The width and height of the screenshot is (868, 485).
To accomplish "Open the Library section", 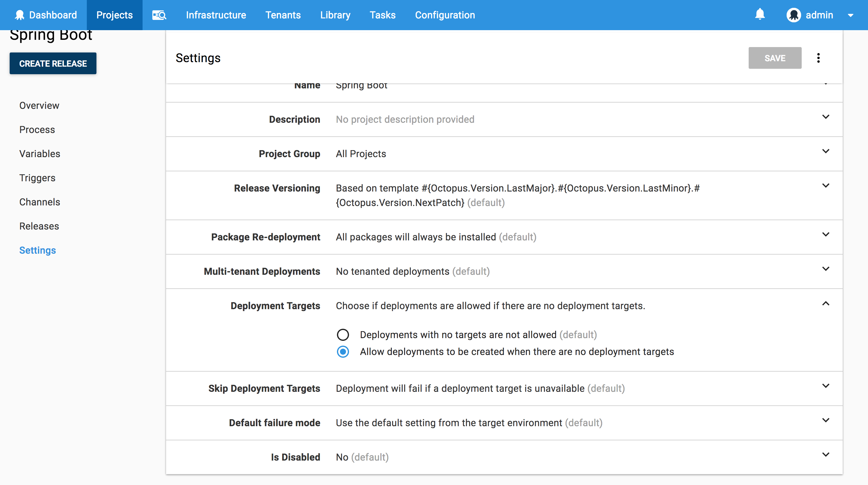I will [x=335, y=15].
